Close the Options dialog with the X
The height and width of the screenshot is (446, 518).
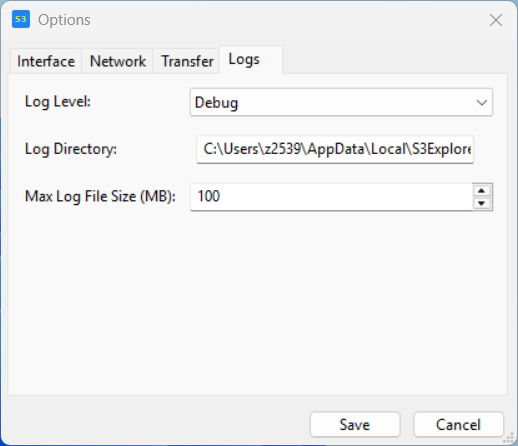click(496, 20)
